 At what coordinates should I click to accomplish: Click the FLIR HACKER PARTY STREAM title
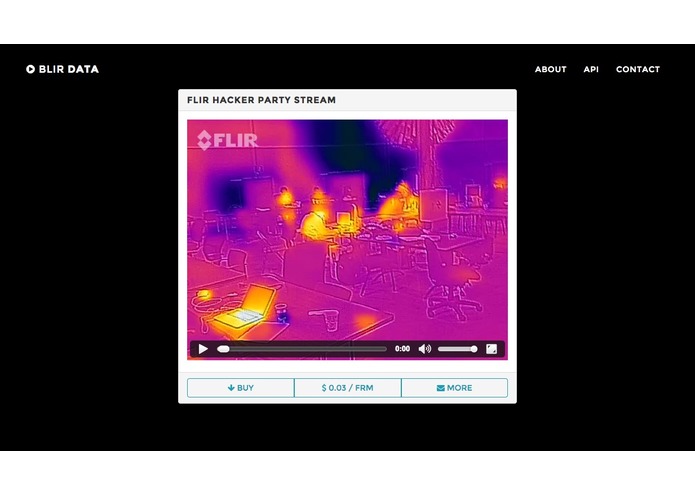pos(261,100)
